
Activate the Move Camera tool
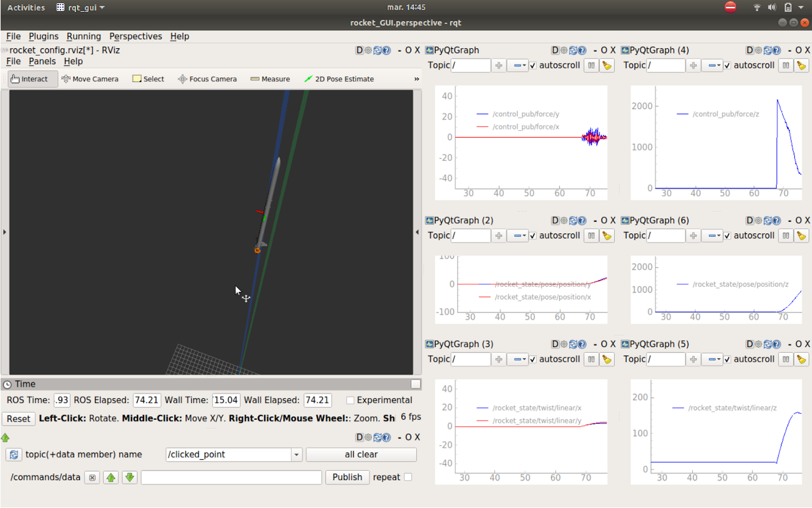pyautogui.click(x=90, y=79)
